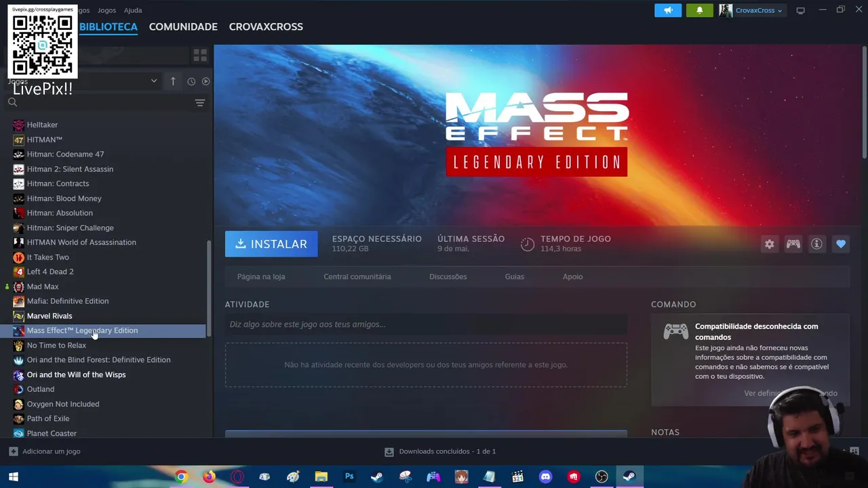Open OBS Studio from taskbar
Screen dimensions: 868x488
(601, 477)
